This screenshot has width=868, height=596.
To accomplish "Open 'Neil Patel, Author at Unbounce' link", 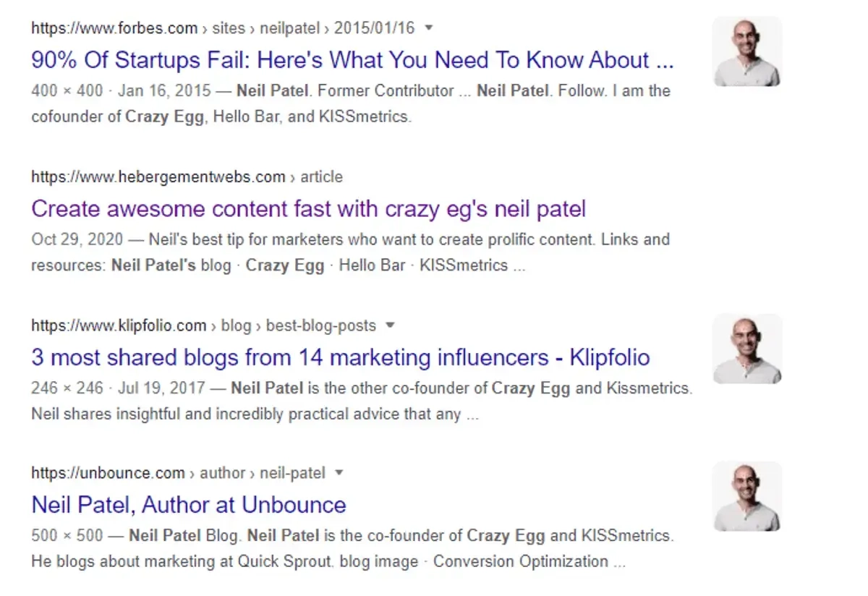I will pos(189,504).
